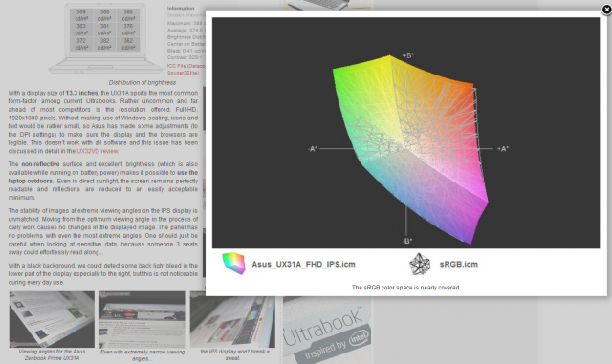This screenshot has height=364, width=612.
Task: Click the 'Information' heading beside the diagram
Action: click(181, 9)
